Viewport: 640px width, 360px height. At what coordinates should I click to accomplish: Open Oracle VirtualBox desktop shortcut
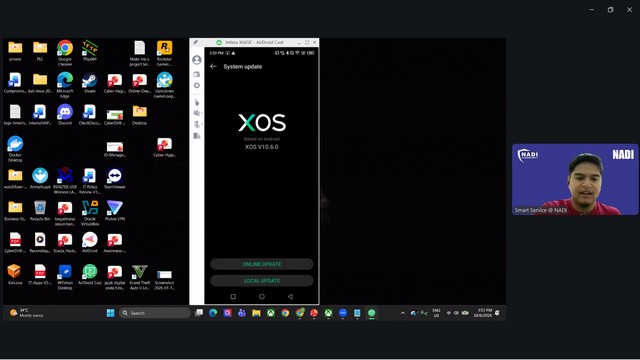(90, 213)
